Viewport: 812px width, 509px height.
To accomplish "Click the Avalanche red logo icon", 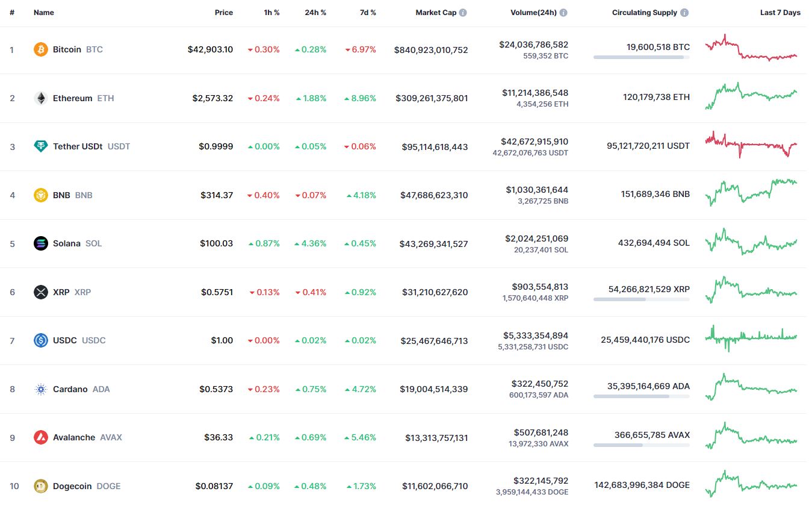I will tap(41, 437).
